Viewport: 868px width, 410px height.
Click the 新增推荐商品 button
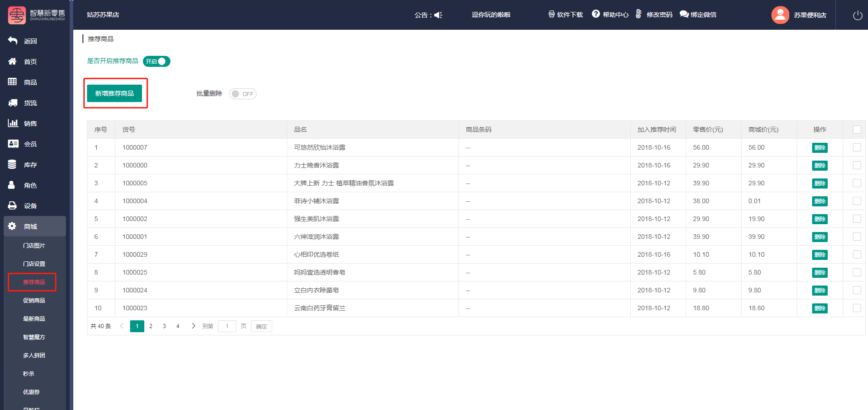115,93
